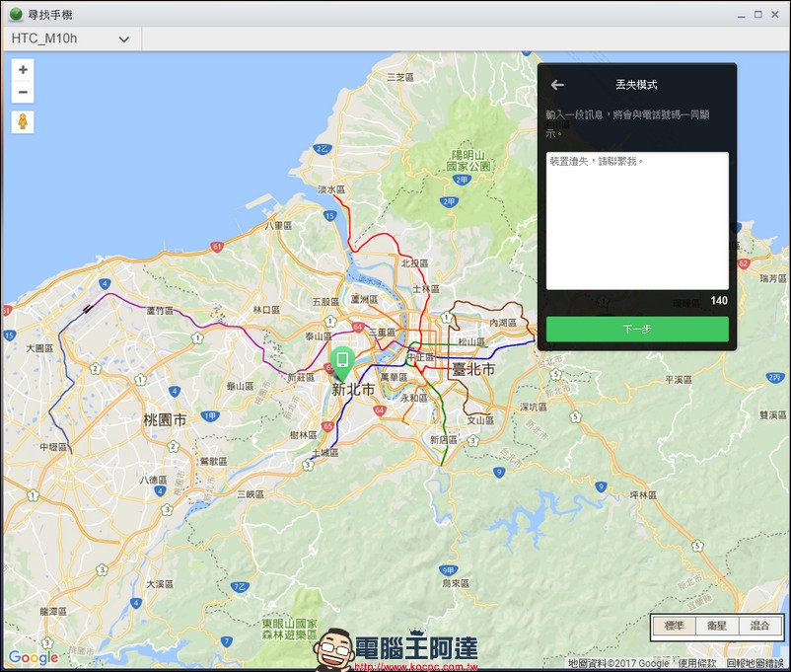Click the green phone location marker
The height and width of the screenshot is (672, 791).
(342, 363)
